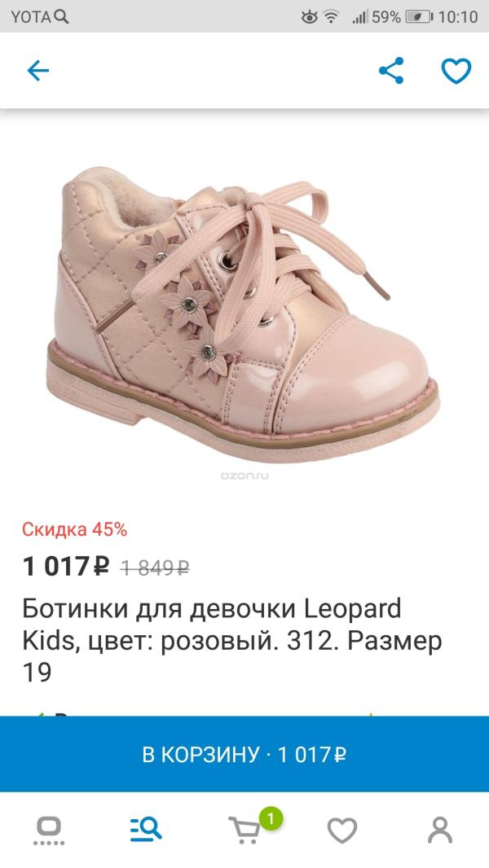This screenshot has width=489, height=868.
Task: Open favorites heart in bottom navigation
Action: tap(341, 831)
